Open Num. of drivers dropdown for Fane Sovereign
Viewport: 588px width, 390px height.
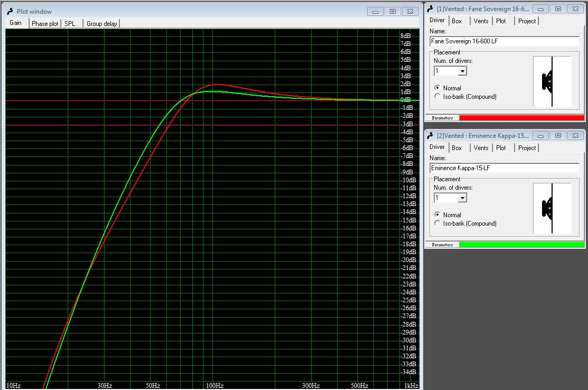pos(462,71)
